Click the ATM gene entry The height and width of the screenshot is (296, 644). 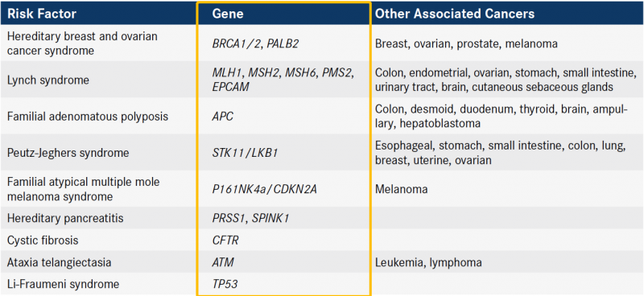click(x=223, y=262)
